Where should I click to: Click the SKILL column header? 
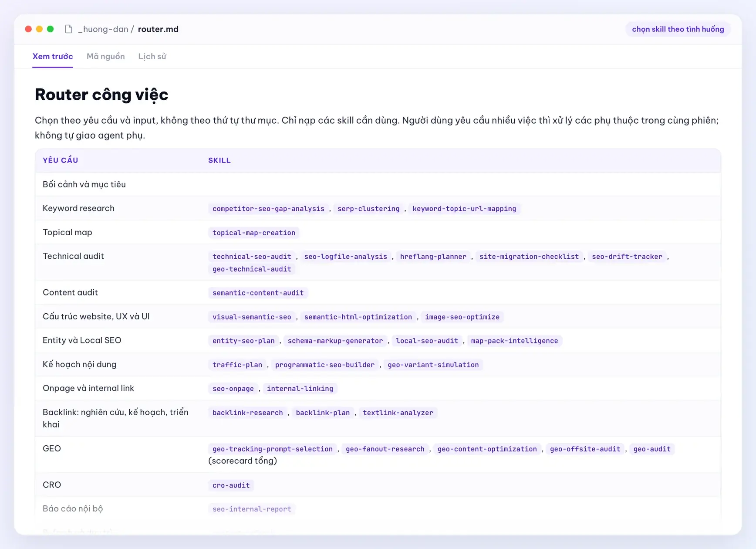click(x=219, y=160)
